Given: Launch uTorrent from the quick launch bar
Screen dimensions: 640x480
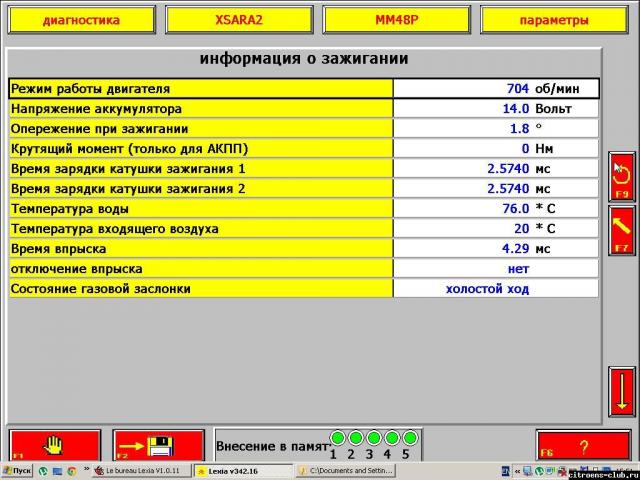Looking at the screenshot, I should [43, 471].
